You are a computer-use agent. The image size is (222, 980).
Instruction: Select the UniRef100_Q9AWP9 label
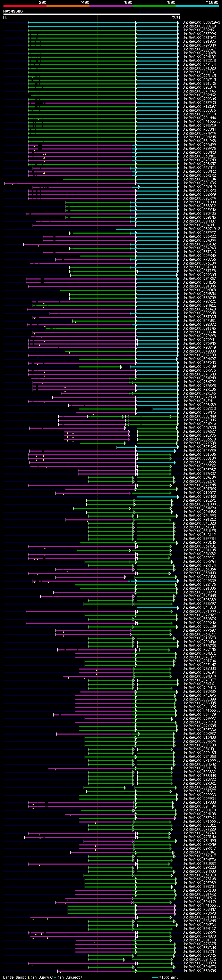199,145
